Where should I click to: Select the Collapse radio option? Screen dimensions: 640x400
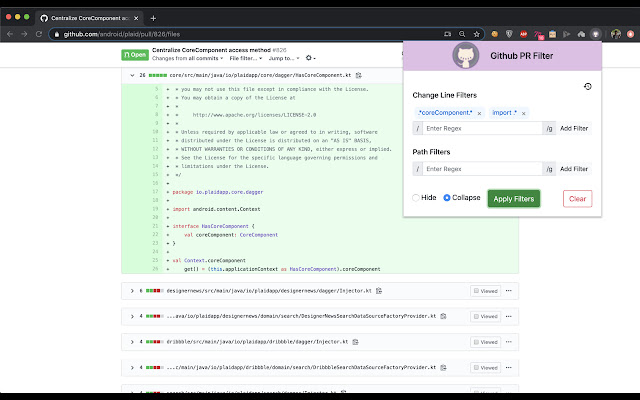click(x=447, y=198)
